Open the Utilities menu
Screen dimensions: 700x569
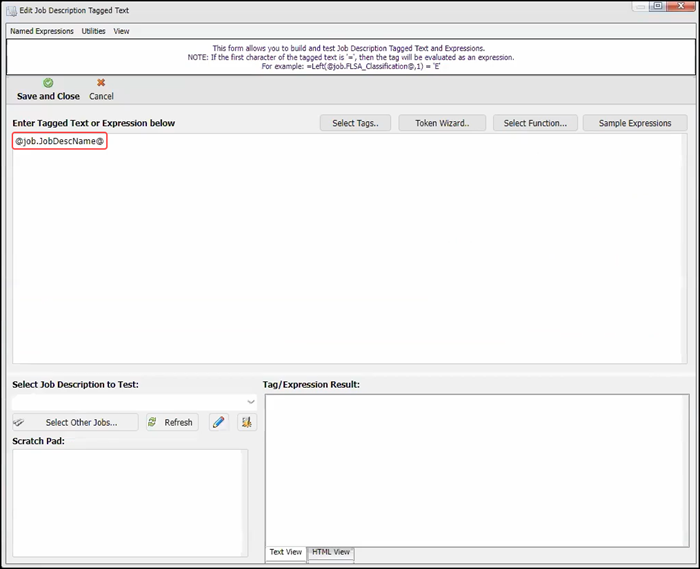(93, 31)
